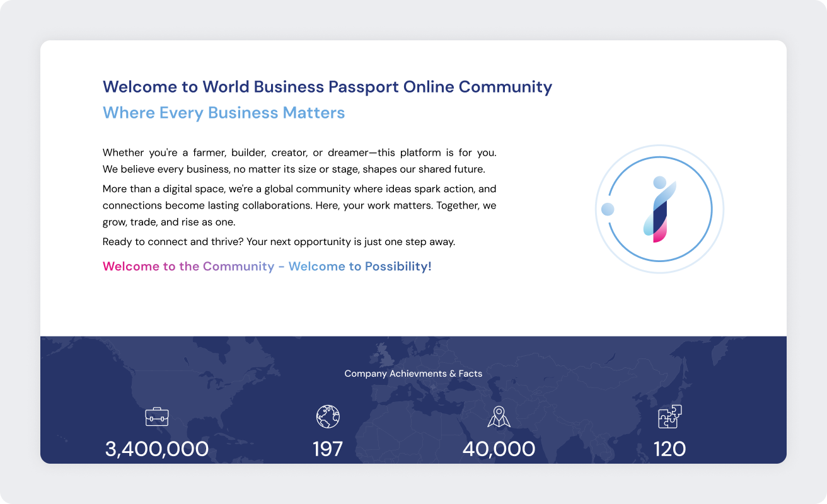827x504 pixels.
Task: Click the puzzle pieces icon above 120
Action: [669, 416]
